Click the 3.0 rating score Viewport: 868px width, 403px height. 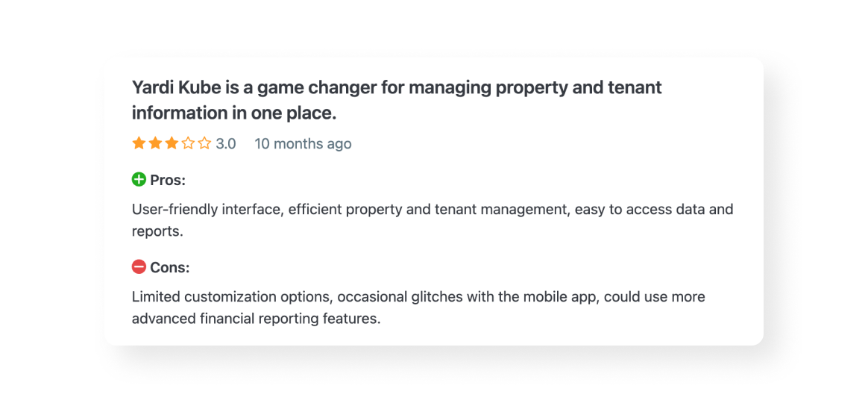point(226,144)
